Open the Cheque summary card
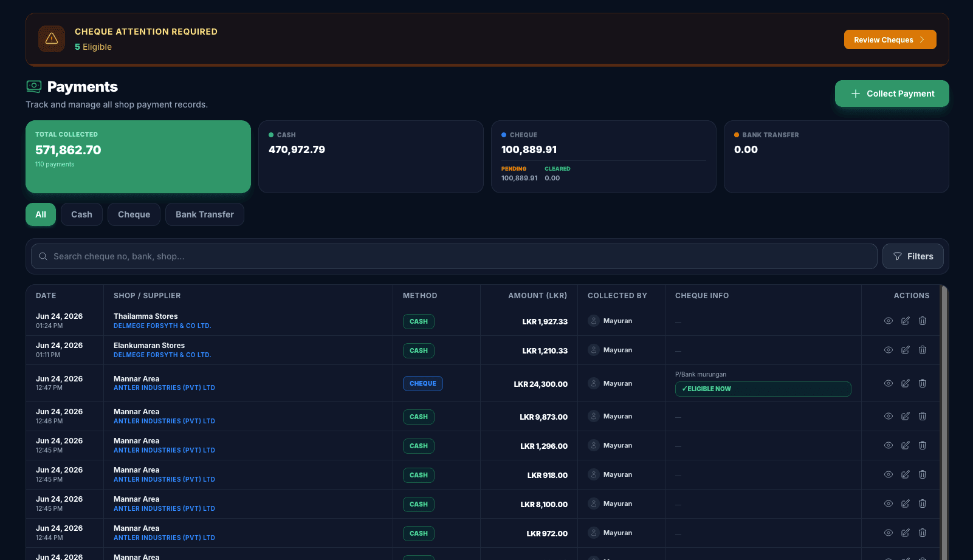The height and width of the screenshot is (560, 973). [x=603, y=157]
